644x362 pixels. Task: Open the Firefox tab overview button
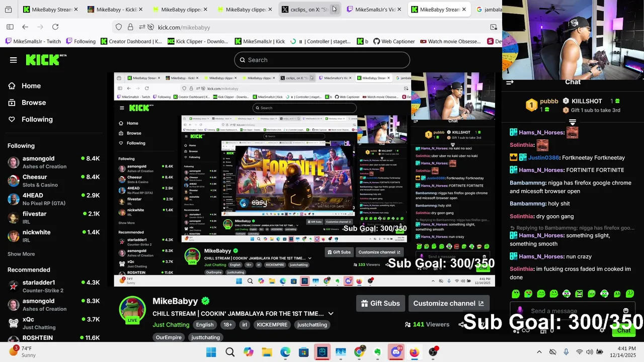click(x=8, y=10)
